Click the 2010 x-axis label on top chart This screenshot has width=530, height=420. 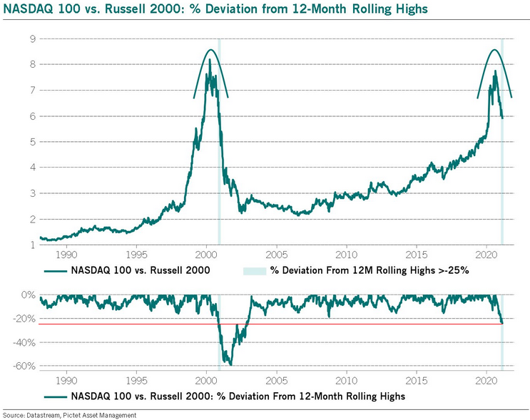coord(347,255)
